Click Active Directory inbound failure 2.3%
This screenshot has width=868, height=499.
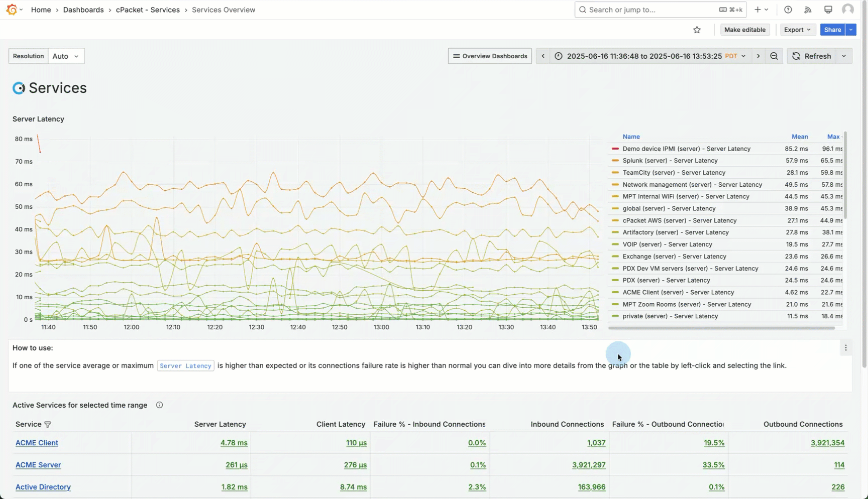point(477,487)
